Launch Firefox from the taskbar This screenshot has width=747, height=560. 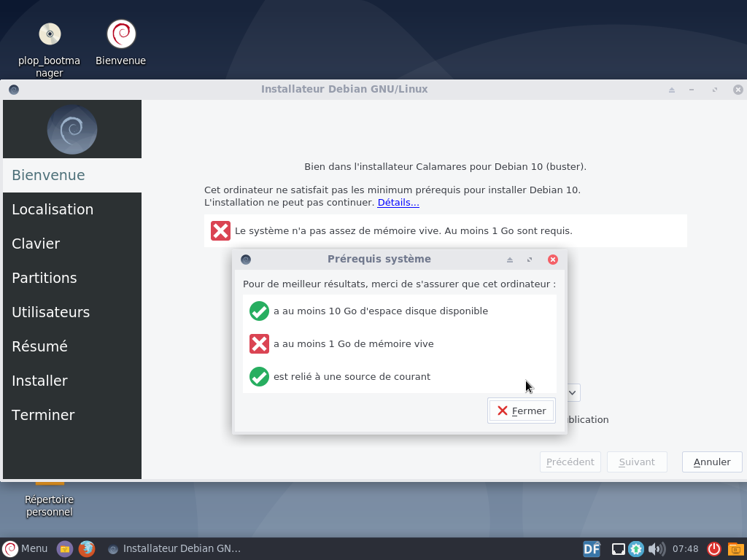87,549
